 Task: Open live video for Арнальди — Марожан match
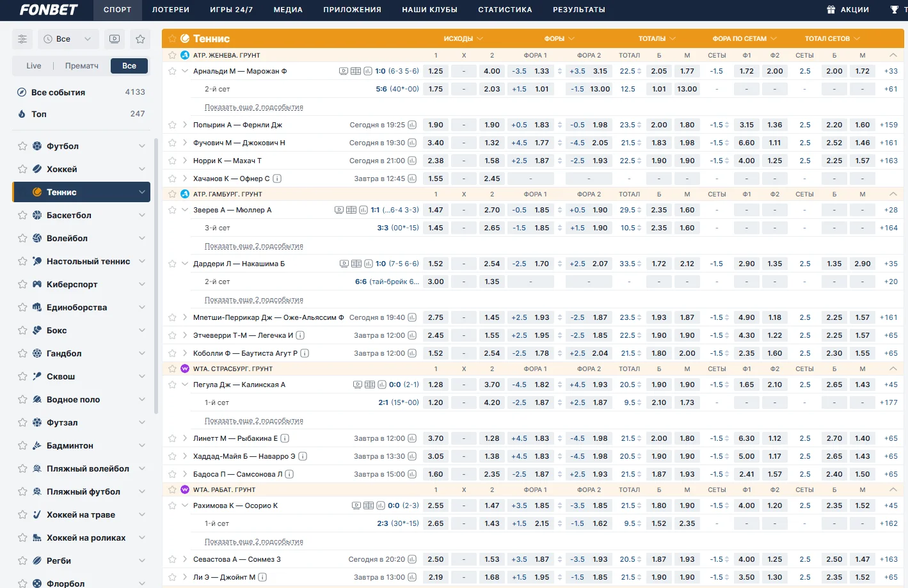coord(344,71)
